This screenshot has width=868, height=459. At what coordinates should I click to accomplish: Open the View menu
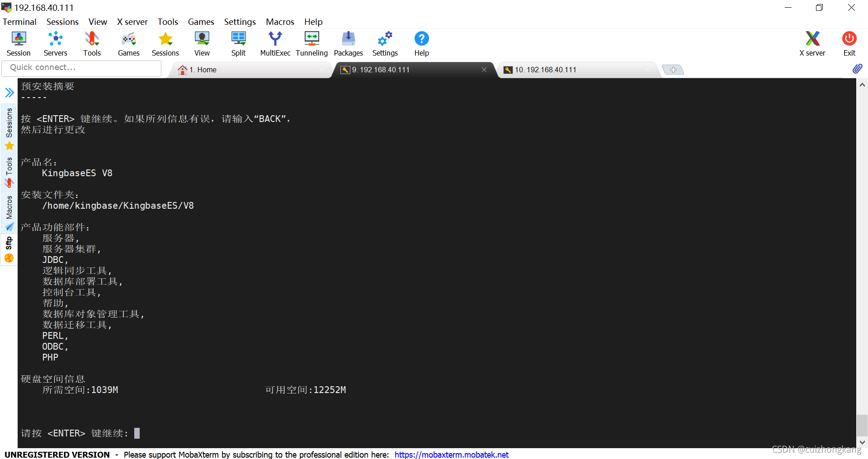click(98, 22)
